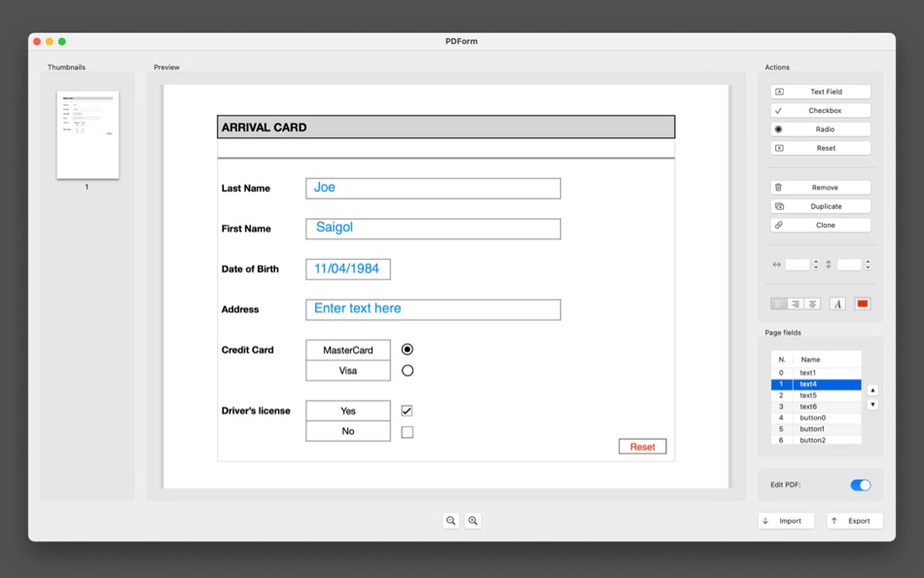Select the button2 row in Page fields
Screen dimensions: 924x578
pos(816,440)
